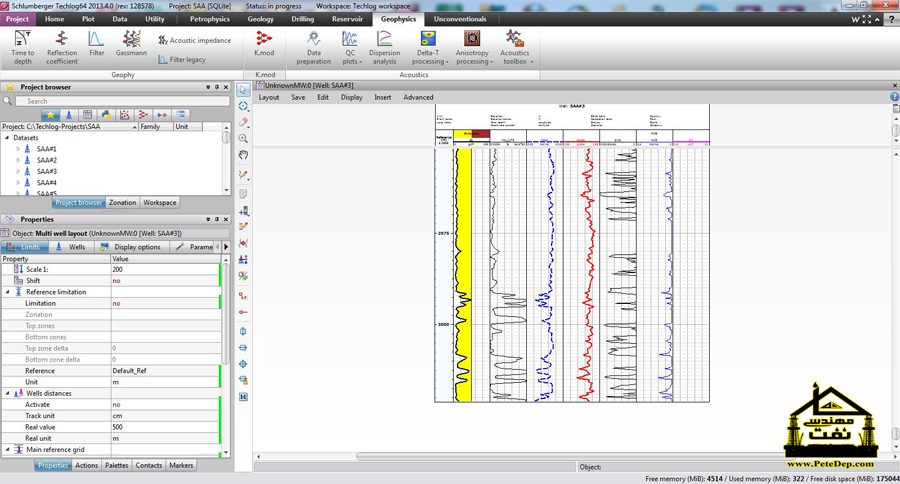Launch the K.mod module

click(264, 44)
